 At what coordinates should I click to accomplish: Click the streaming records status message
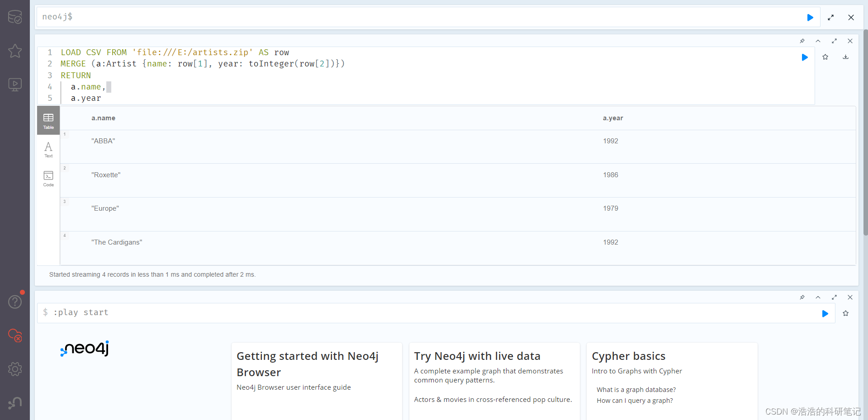pos(152,274)
